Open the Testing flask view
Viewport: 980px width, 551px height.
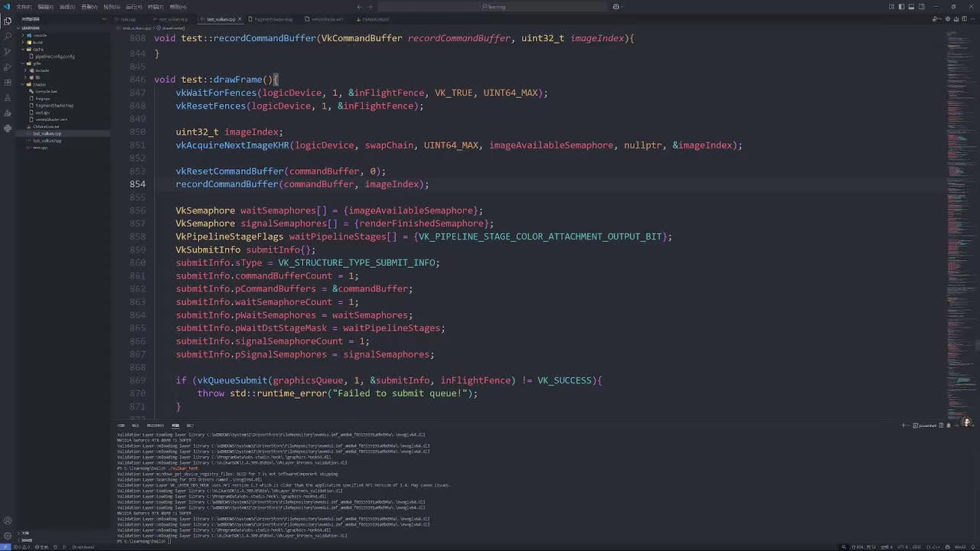pyautogui.click(x=8, y=98)
